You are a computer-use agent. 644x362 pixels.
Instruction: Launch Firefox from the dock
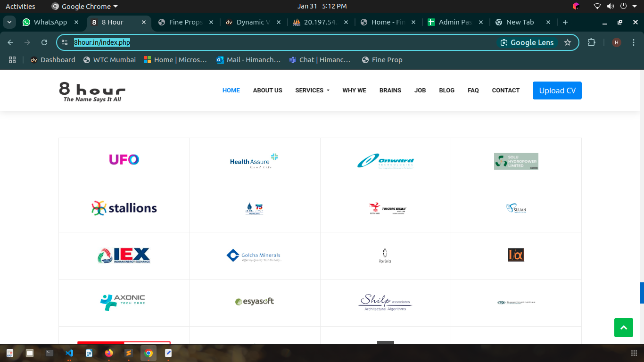tap(109, 353)
